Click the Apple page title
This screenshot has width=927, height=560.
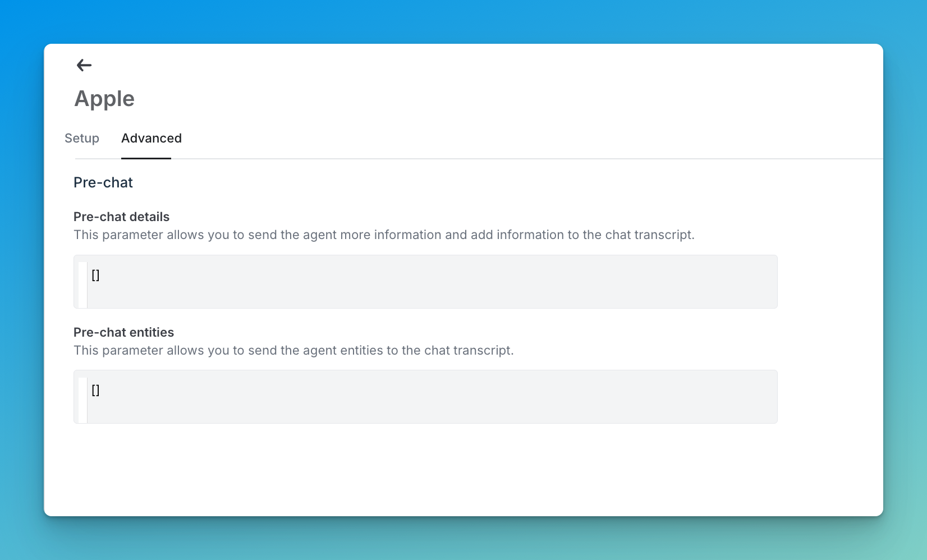(x=104, y=99)
